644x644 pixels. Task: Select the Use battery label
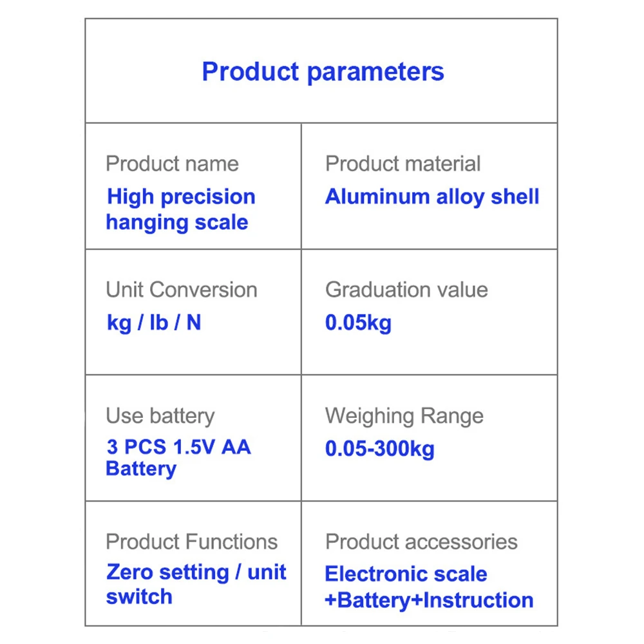[x=160, y=416]
